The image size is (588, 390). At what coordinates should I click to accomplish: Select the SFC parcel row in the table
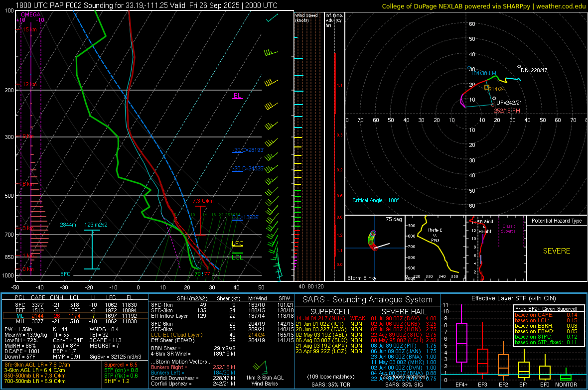(75, 305)
